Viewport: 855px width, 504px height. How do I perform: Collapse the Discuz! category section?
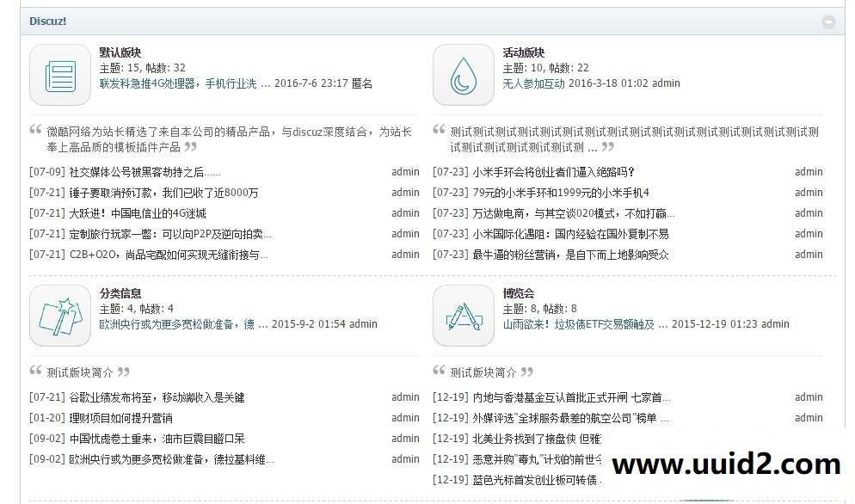[x=828, y=22]
